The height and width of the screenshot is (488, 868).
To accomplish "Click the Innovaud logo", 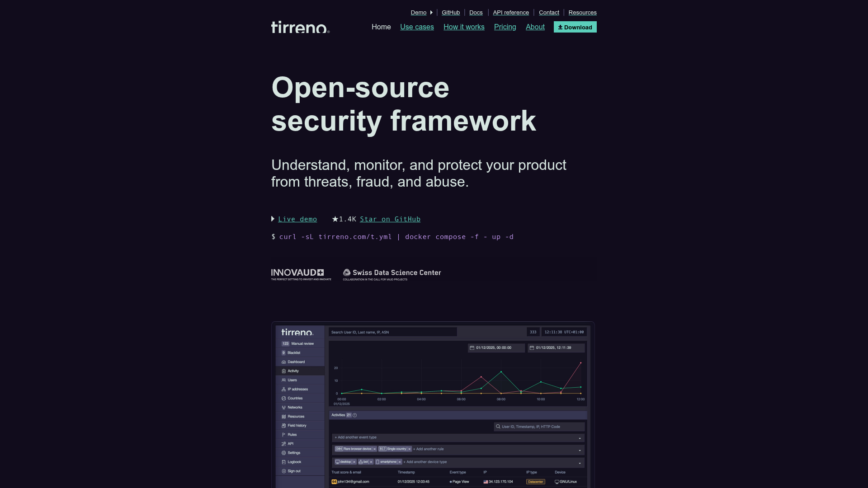I will [301, 274].
